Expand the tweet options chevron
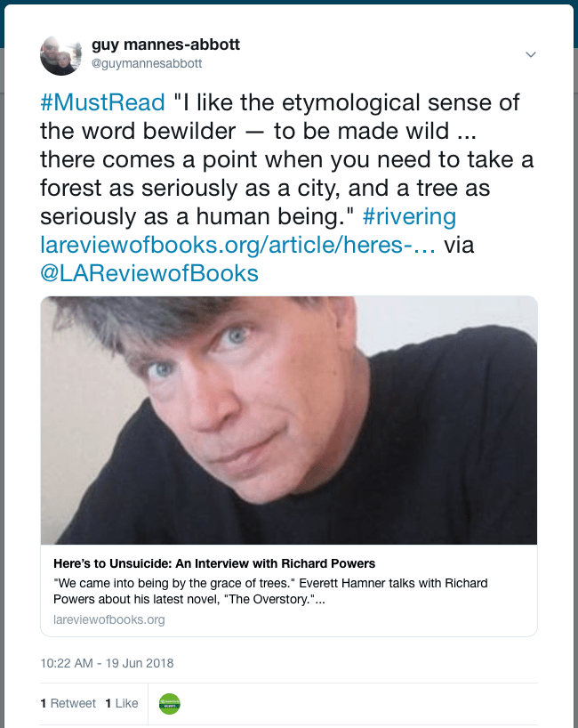The height and width of the screenshot is (728, 578). pyautogui.click(x=531, y=55)
